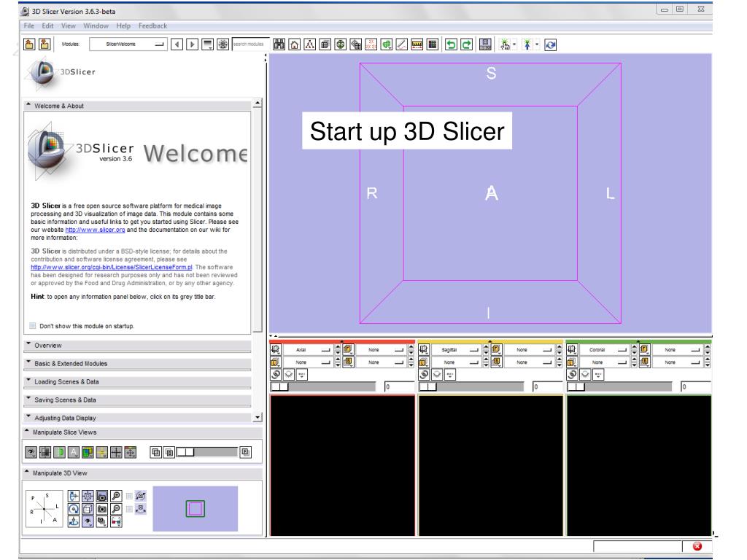Expand the Saving Scenes & Data panel
Image resolution: width=747 pixels, height=560 pixels.
pyautogui.click(x=137, y=400)
